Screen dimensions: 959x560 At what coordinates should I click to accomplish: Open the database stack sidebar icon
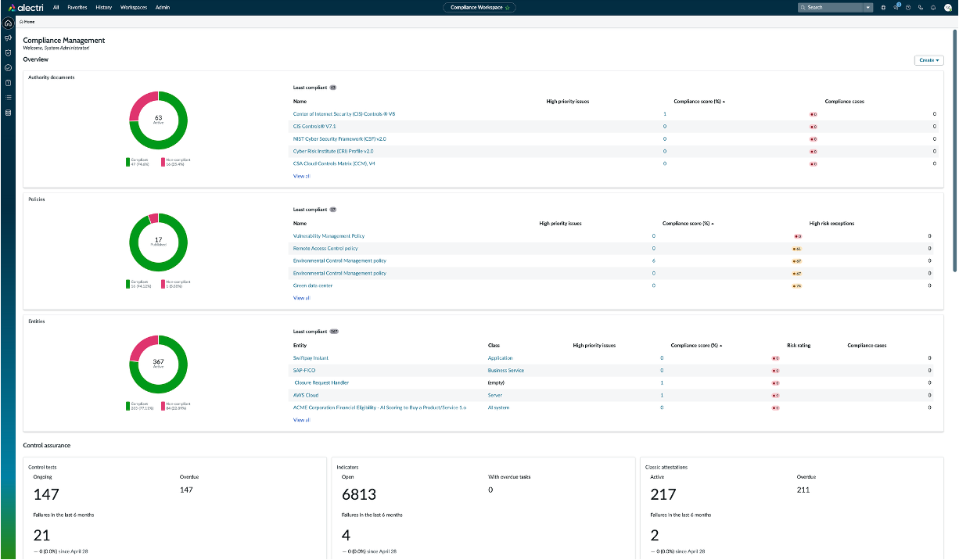pyautogui.click(x=8, y=113)
